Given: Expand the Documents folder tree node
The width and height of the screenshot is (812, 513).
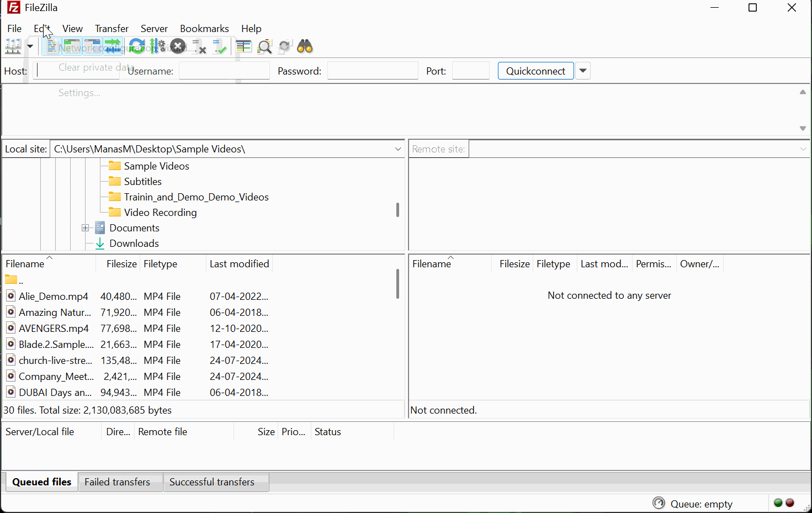Looking at the screenshot, I should coord(85,228).
